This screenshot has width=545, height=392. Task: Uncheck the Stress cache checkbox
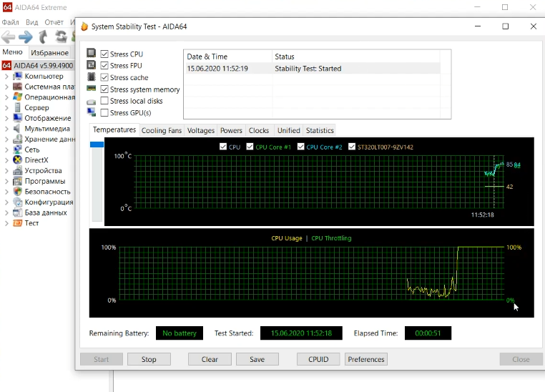[x=104, y=77]
